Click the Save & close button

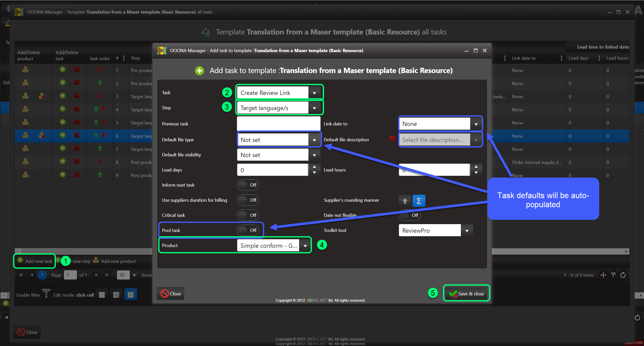click(x=467, y=294)
